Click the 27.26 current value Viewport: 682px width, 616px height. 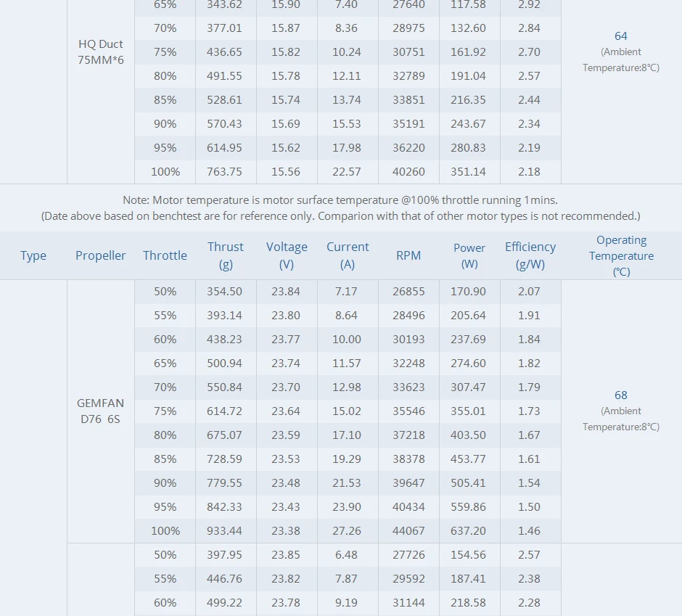tap(347, 530)
